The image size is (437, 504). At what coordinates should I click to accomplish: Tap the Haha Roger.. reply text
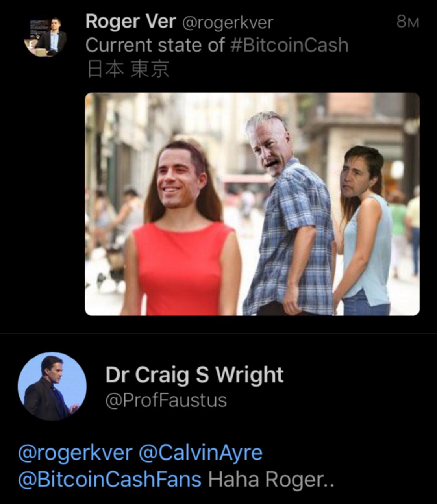tap(271, 479)
